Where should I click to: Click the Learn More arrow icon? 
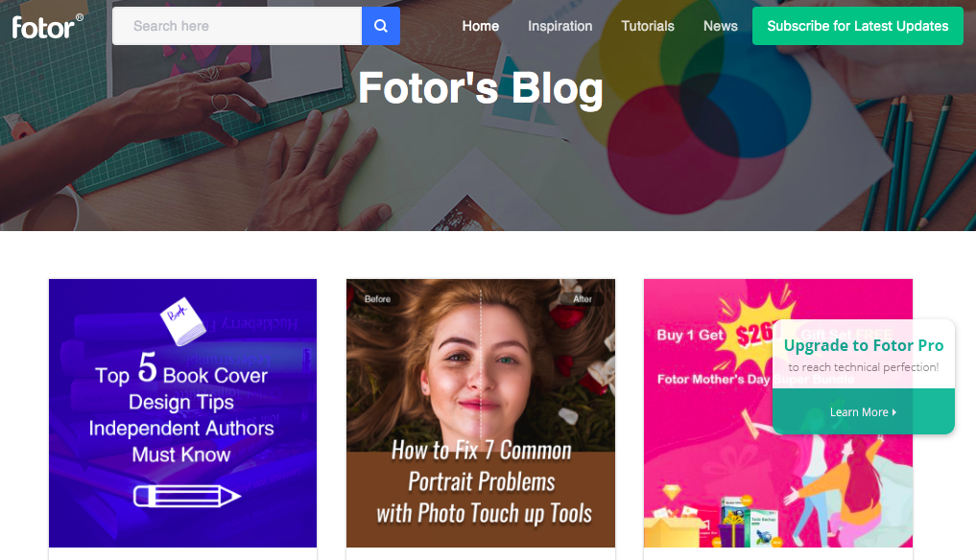click(x=894, y=412)
